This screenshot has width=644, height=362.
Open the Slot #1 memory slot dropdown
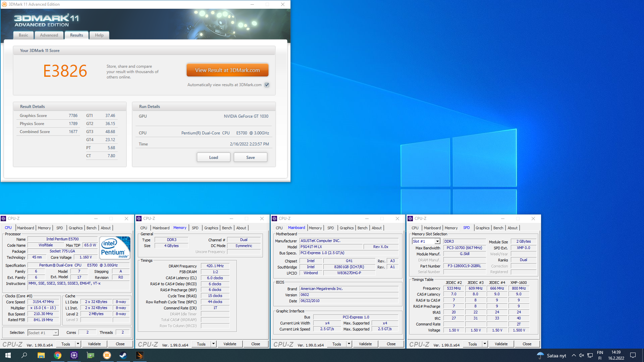click(x=437, y=241)
